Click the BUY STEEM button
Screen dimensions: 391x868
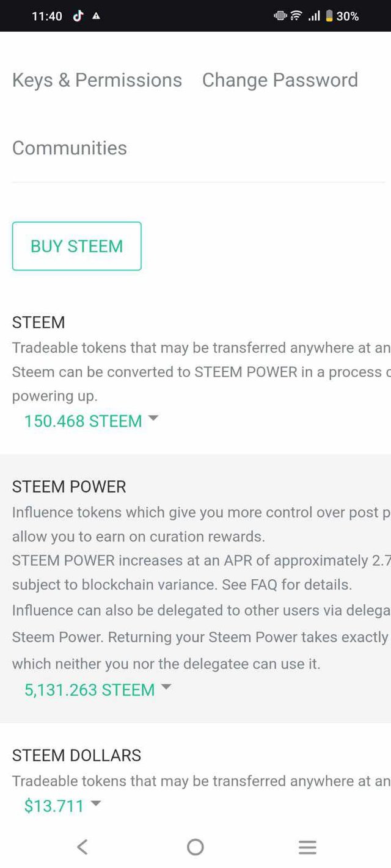tap(77, 246)
